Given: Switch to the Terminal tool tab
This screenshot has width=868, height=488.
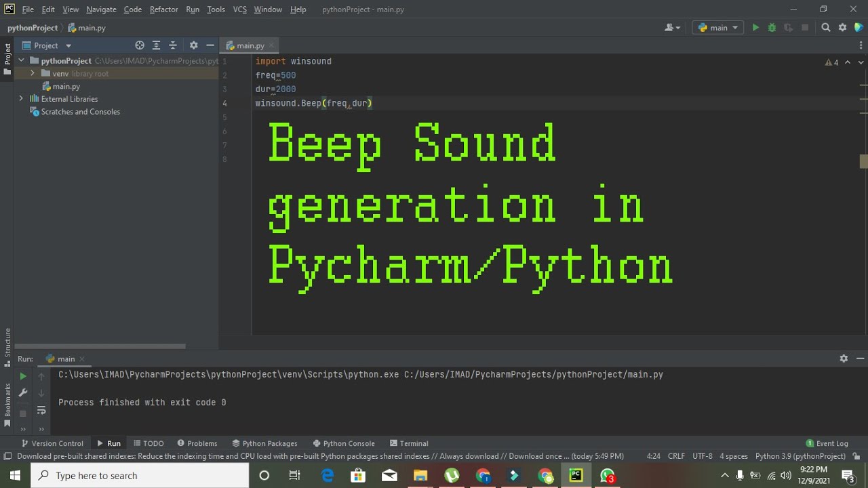Looking at the screenshot, I should [408, 443].
